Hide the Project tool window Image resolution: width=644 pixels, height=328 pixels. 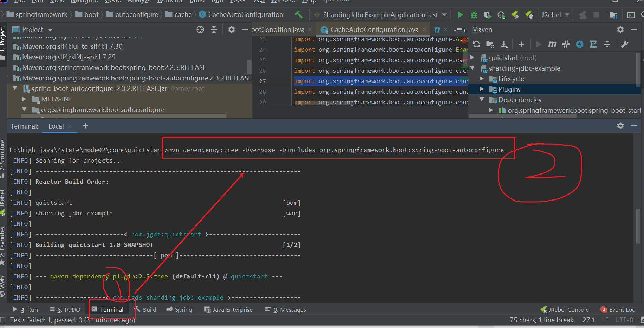[245, 29]
